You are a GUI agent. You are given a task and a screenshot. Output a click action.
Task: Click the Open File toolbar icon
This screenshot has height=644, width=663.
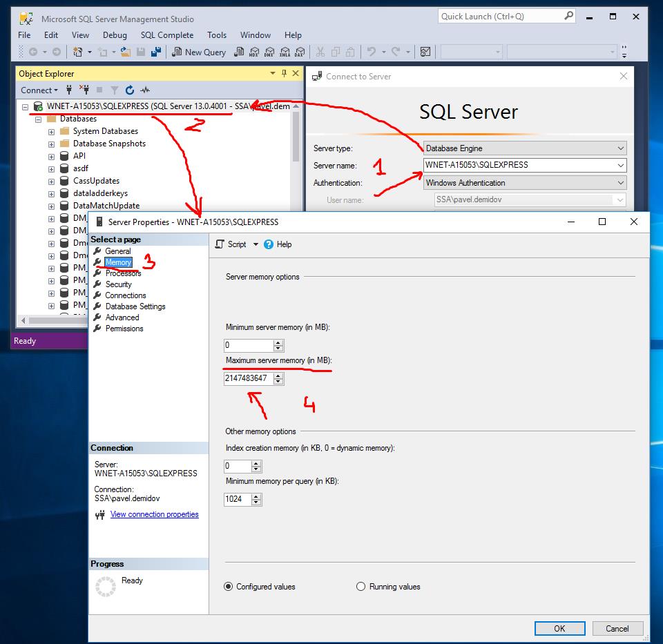(125, 52)
